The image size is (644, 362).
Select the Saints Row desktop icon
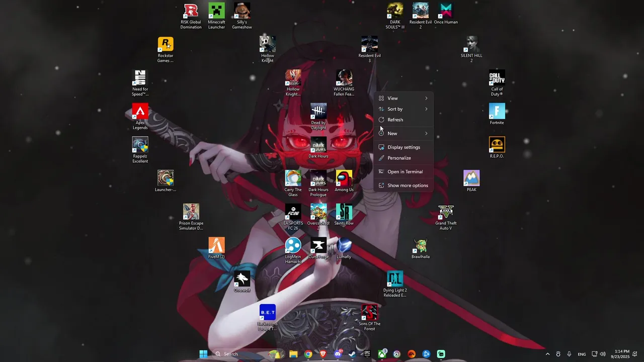[x=344, y=215]
